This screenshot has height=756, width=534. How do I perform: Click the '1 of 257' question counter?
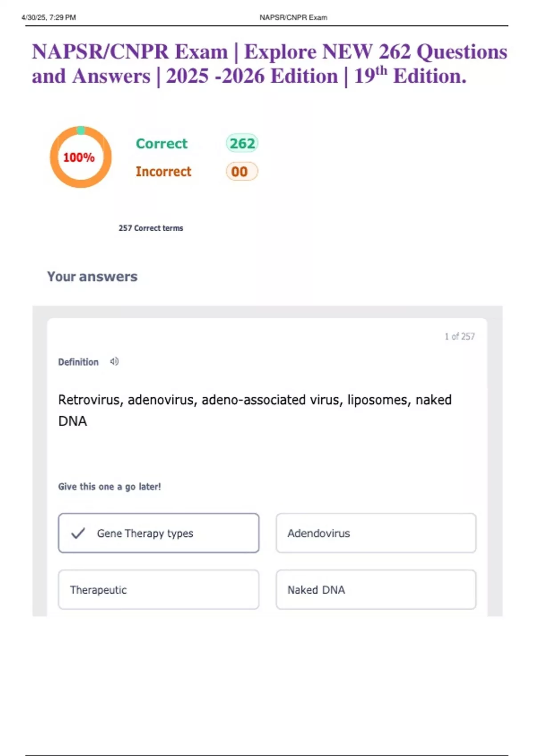[459, 337]
